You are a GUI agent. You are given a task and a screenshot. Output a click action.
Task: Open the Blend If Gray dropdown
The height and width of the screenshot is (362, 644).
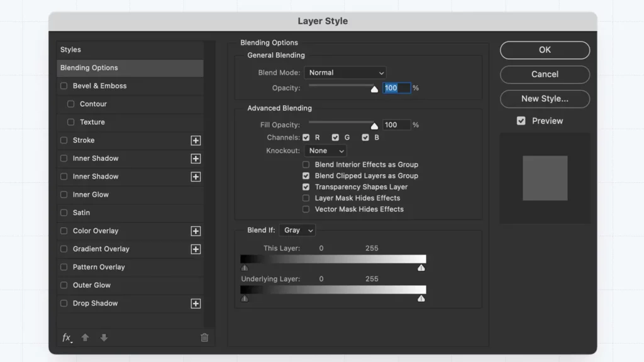tap(297, 230)
